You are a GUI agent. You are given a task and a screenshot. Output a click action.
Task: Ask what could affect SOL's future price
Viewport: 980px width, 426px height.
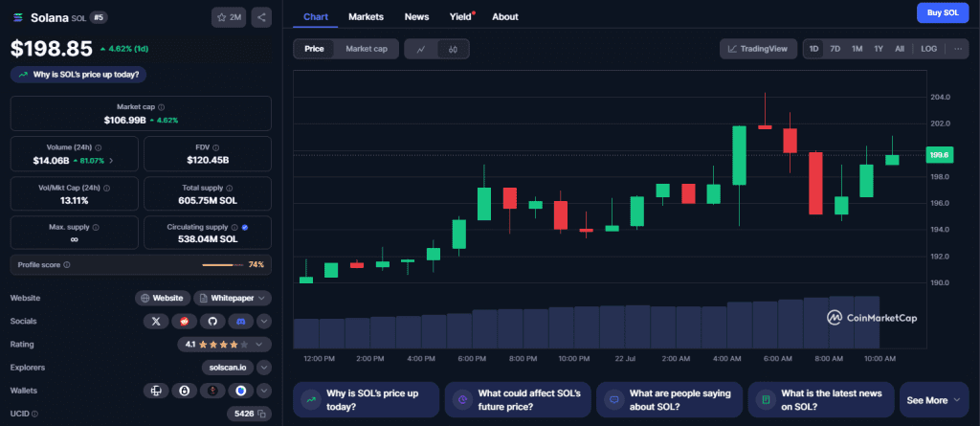coord(518,400)
